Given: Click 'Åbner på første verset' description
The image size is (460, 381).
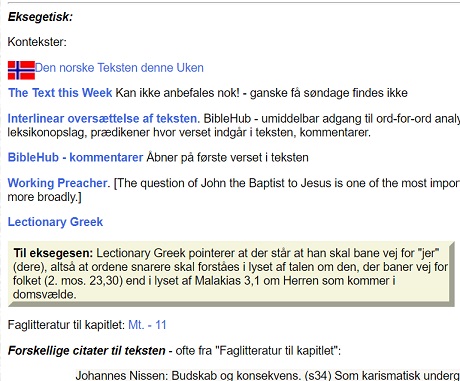Looking at the screenshot, I should point(227,157).
